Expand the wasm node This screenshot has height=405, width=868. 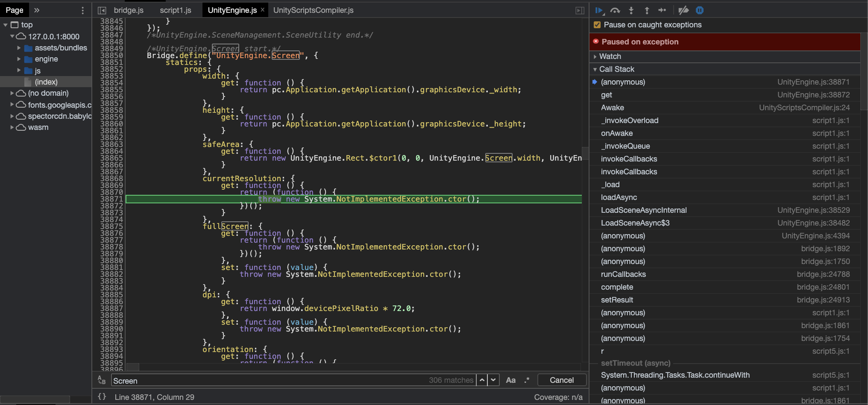[12, 127]
